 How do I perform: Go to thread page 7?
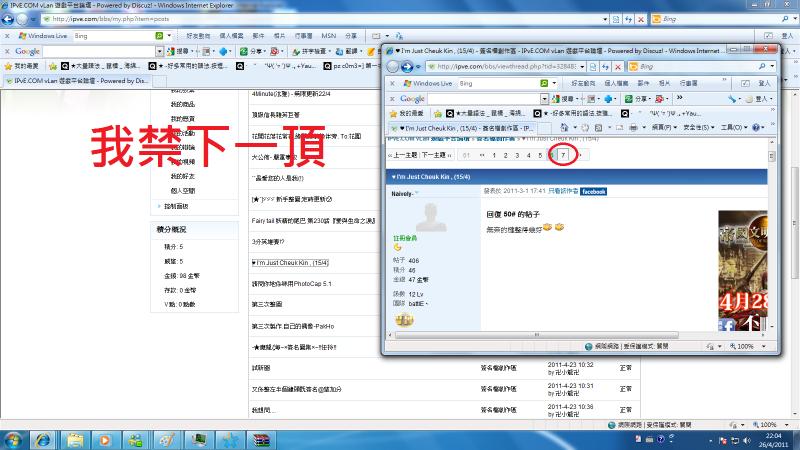tap(563, 155)
